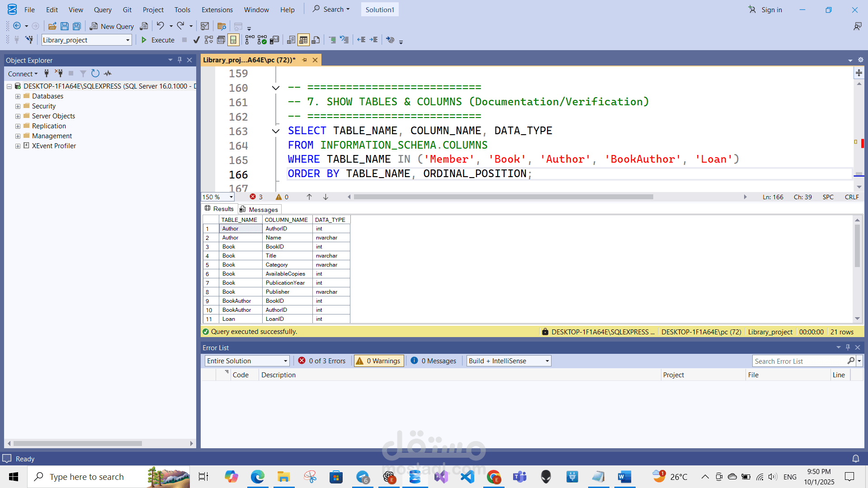
Task: Open the Library_project database dropdown
Action: click(127, 40)
